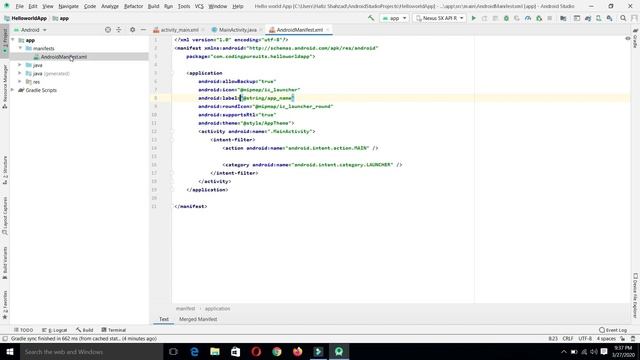
Task: Toggle the Layout Captures side tab
Action: point(4,216)
